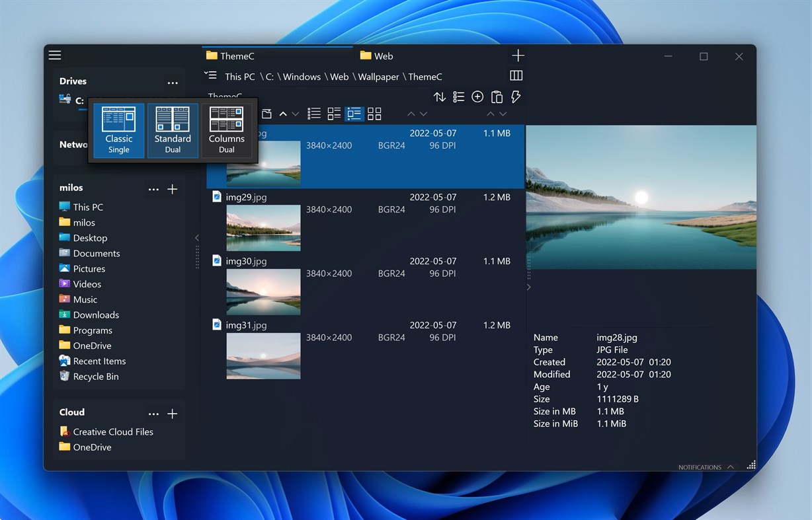
Task: Click the lightning bolt quick actions icon
Action: (x=516, y=97)
